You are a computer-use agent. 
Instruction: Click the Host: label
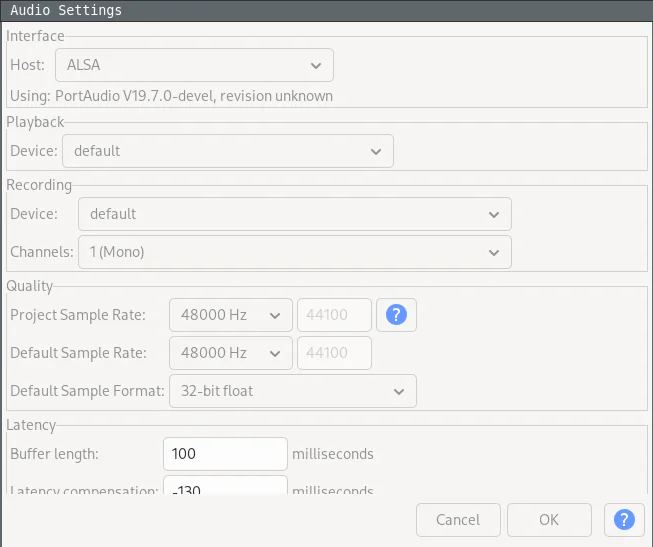coord(27,65)
